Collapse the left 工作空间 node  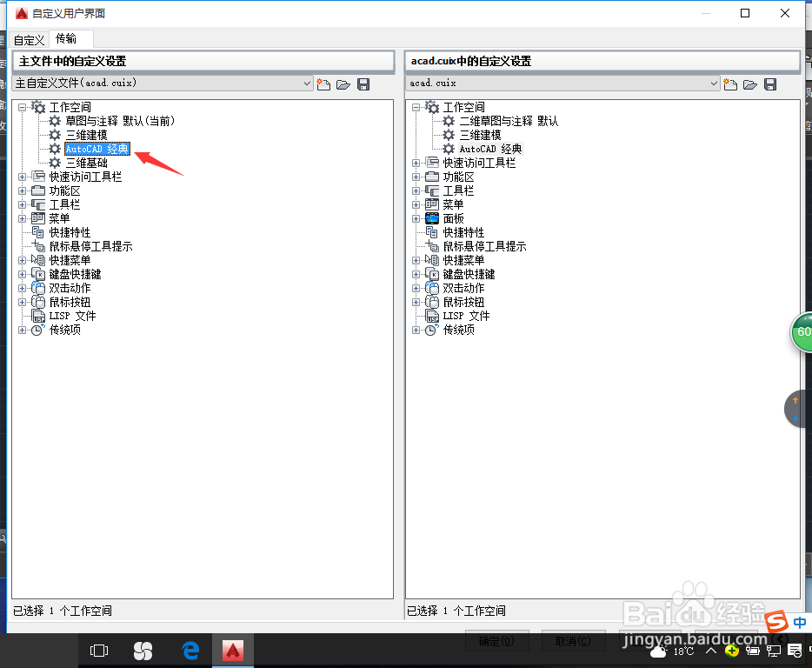22,108
